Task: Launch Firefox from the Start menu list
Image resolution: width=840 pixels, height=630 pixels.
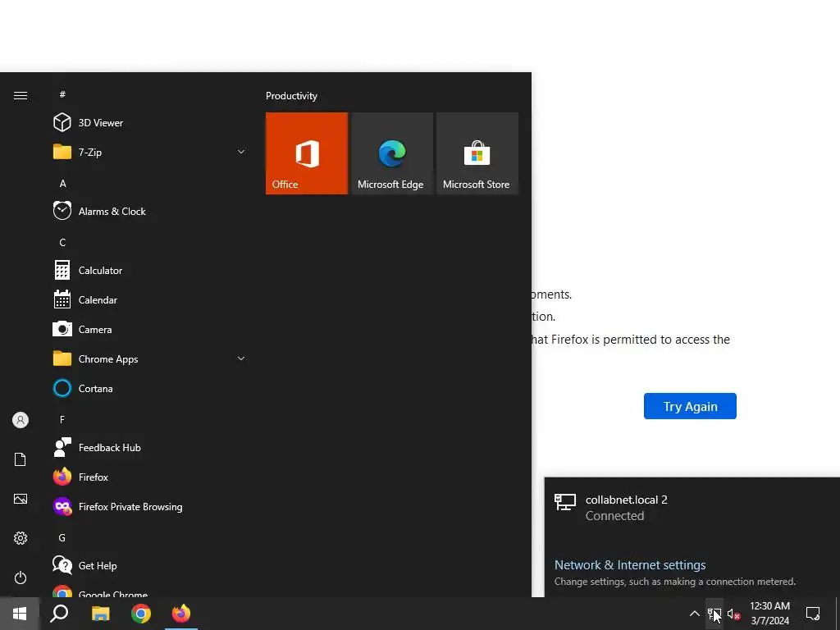Action: click(149, 477)
